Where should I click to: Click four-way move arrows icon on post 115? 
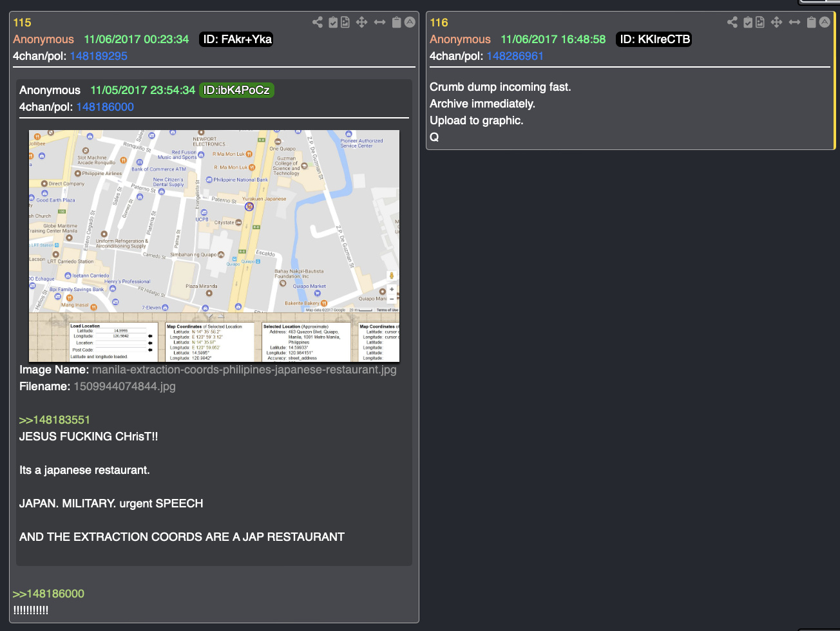(x=362, y=23)
